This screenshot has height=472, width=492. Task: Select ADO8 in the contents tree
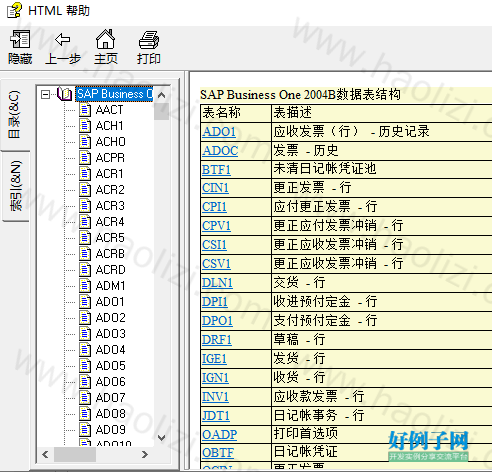(x=110, y=414)
